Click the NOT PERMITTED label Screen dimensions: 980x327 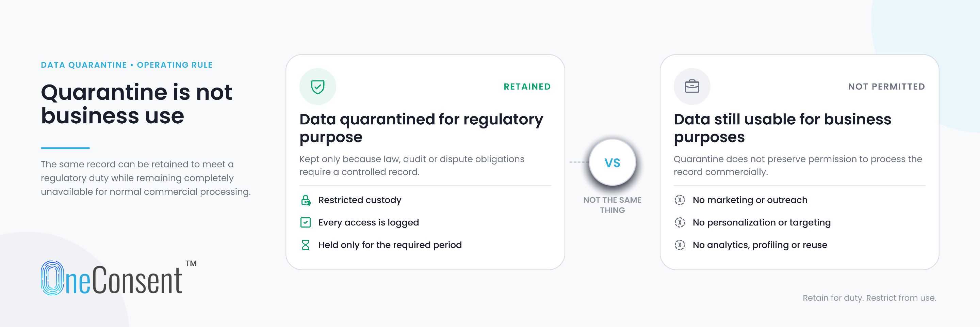[886, 87]
